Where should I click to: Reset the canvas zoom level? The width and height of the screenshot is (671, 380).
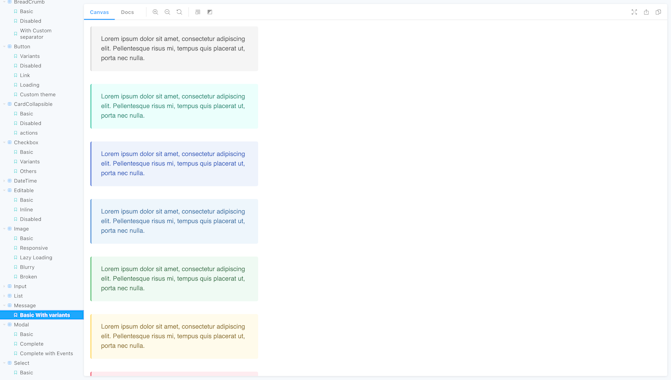coord(179,12)
